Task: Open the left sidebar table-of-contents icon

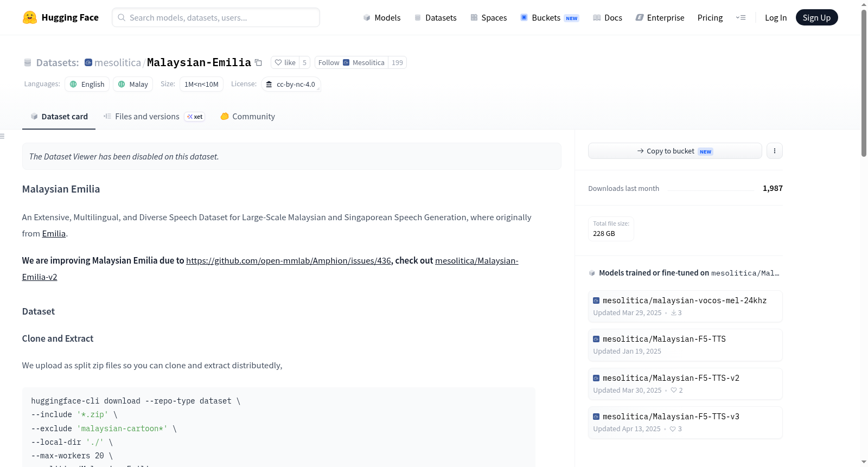Action: click(x=3, y=136)
